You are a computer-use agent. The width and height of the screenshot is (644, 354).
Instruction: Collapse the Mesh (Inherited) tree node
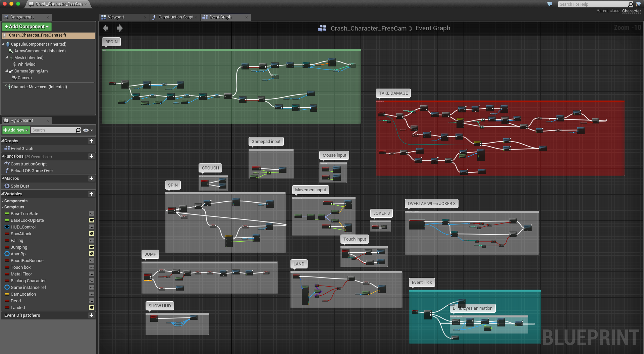7,57
